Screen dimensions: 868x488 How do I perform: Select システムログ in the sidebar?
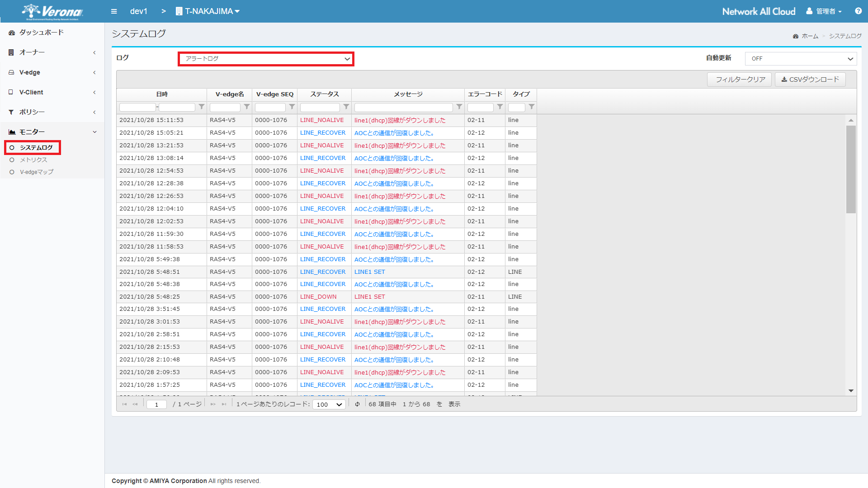pyautogui.click(x=36, y=148)
